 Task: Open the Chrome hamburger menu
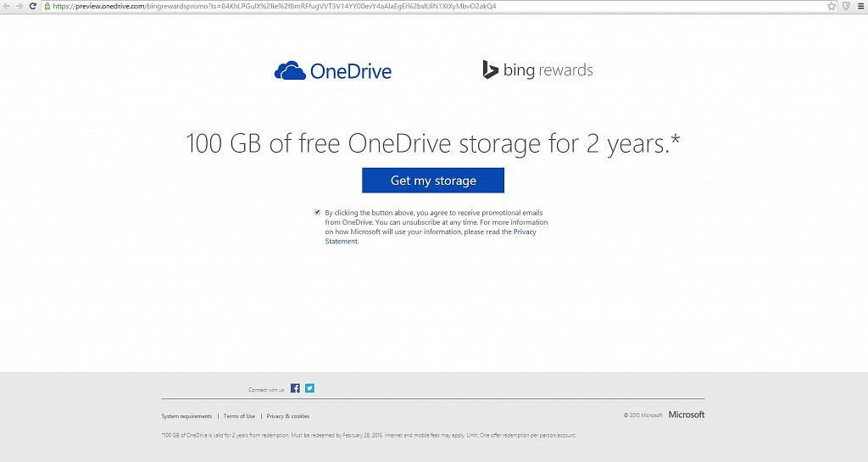(x=861, y=6)
